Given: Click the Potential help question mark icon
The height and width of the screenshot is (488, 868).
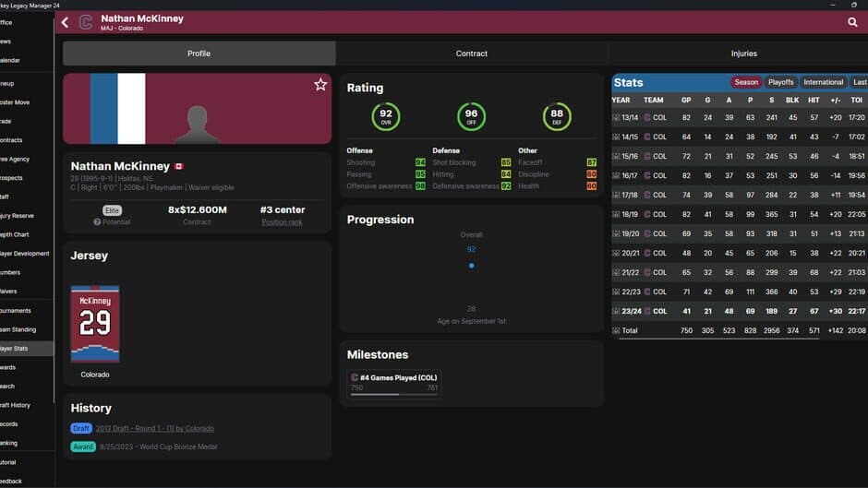Looking at the screenshot, I should pyautogui.click(x=97, y=222).
